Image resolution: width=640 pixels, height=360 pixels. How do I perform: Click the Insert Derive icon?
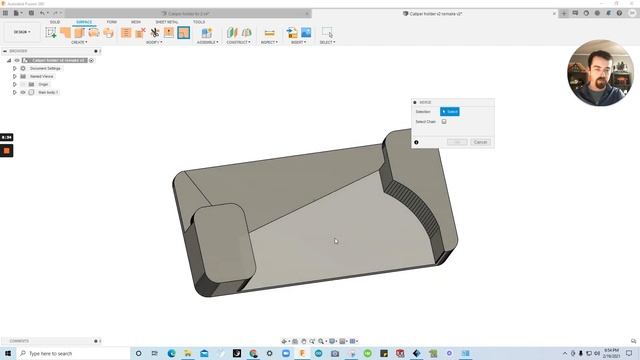coord(292,32)
